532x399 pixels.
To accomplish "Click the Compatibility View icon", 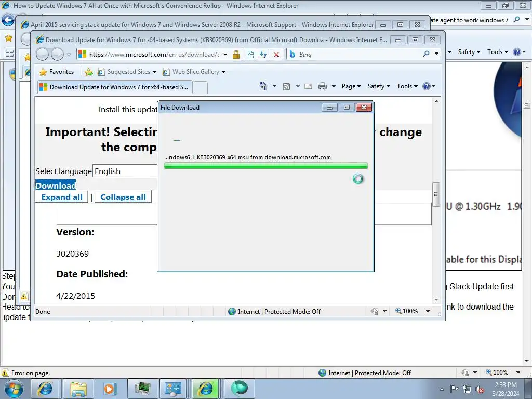I will point(250,54).
